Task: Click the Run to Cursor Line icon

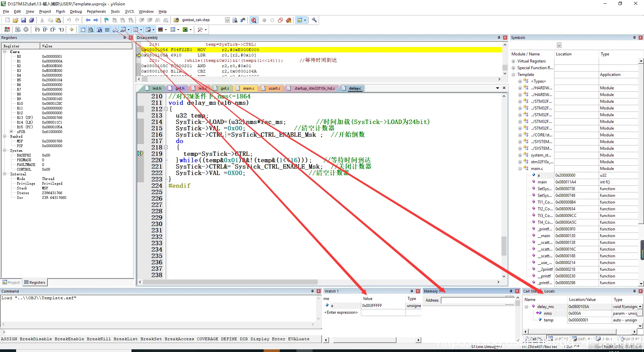Action: tap(61, 30)
